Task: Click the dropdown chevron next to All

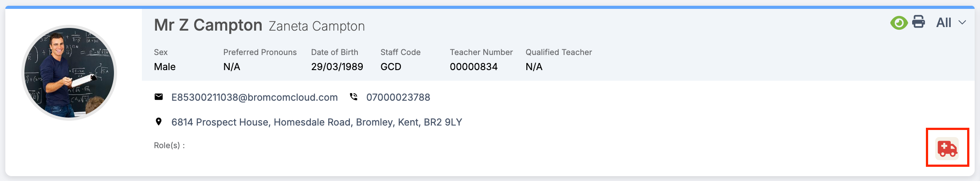Action: click(962, 23)
